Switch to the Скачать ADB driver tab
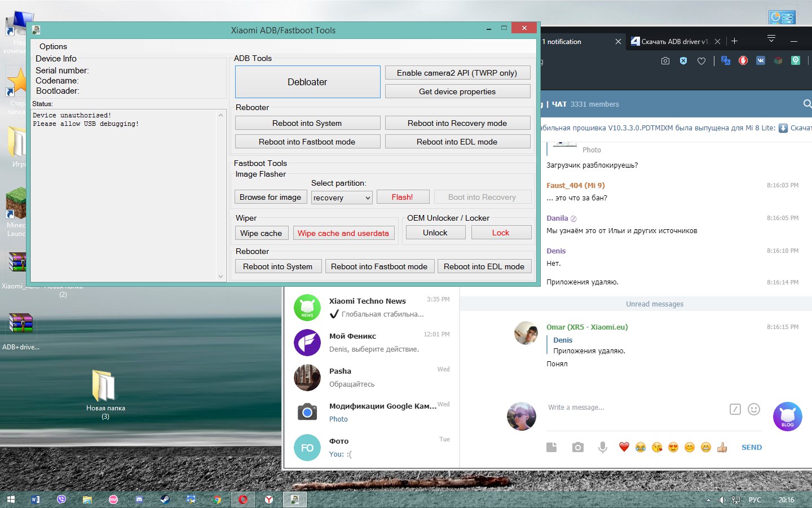Image resolution: width=812 pixels, height=508 pixels. point(674,42)
